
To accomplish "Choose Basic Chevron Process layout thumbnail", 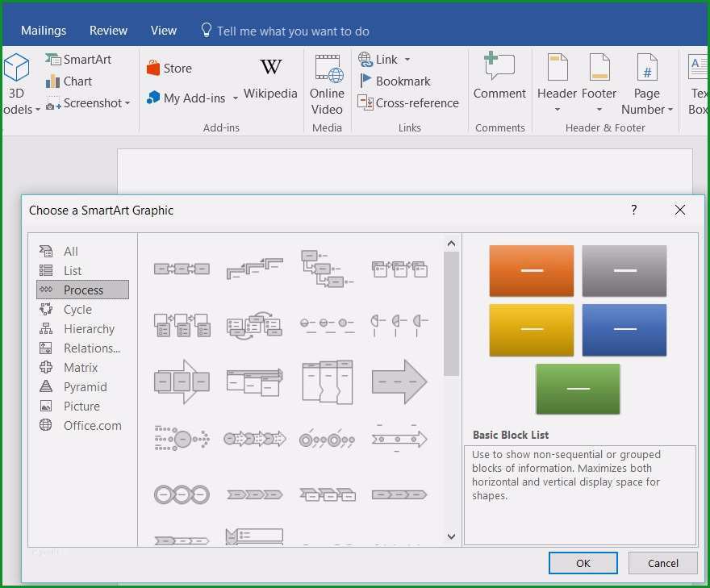I will click(254, 494).
